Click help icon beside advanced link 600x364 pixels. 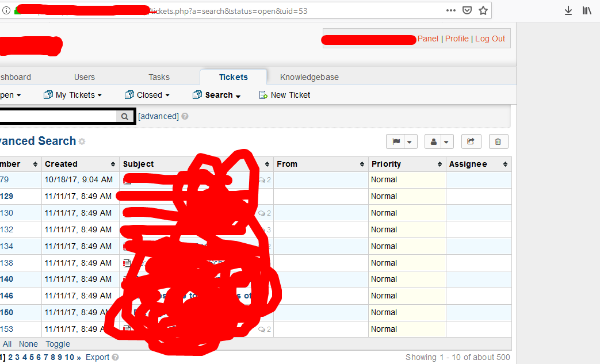tap(185, 116)
